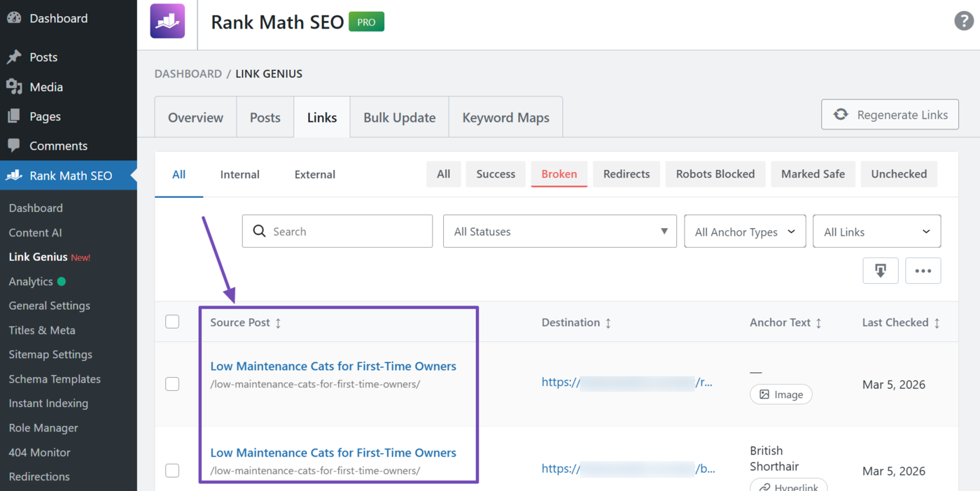
Task: Click the Regenerate Links button
Action: click(x=890, y=115)
